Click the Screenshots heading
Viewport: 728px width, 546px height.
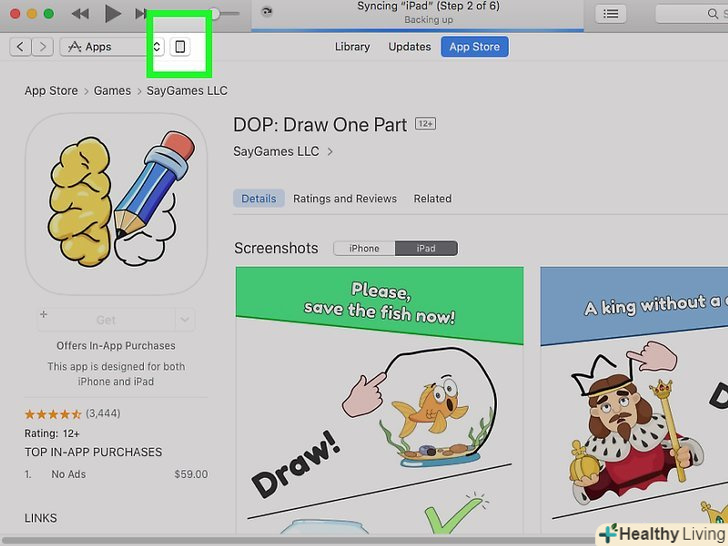[276, 248]
